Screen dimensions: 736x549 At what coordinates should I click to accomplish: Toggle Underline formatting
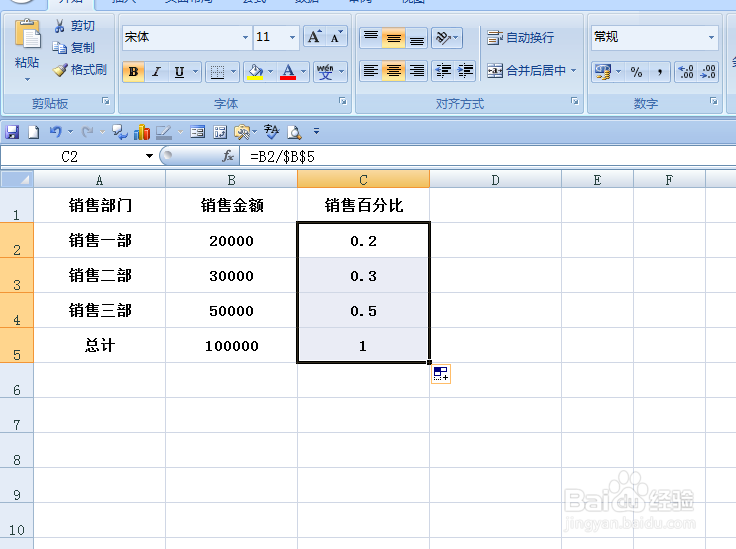point(179,72)
